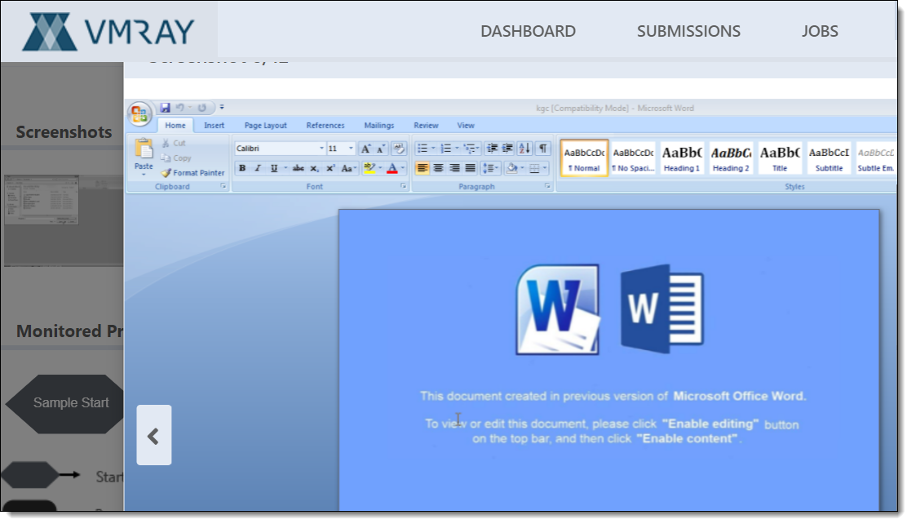Grow font size with large A icon

tap(365, 149)
